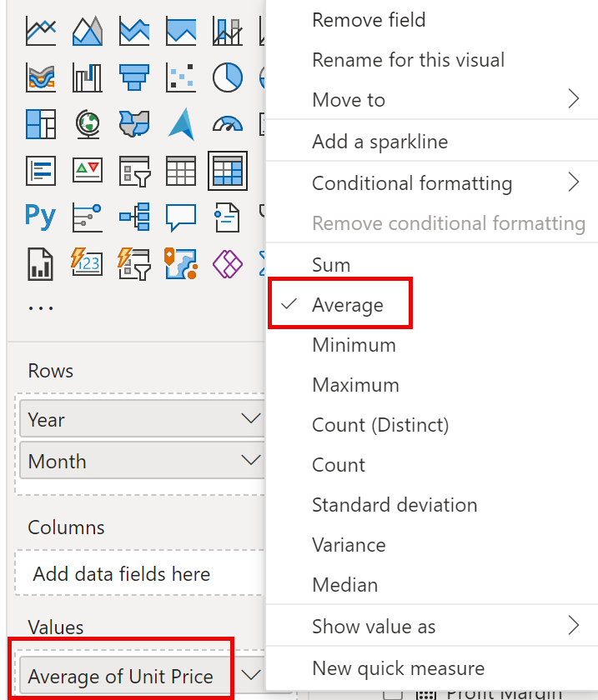
Task: Choose the Gauge visual icon
Action: pos(228,124)
